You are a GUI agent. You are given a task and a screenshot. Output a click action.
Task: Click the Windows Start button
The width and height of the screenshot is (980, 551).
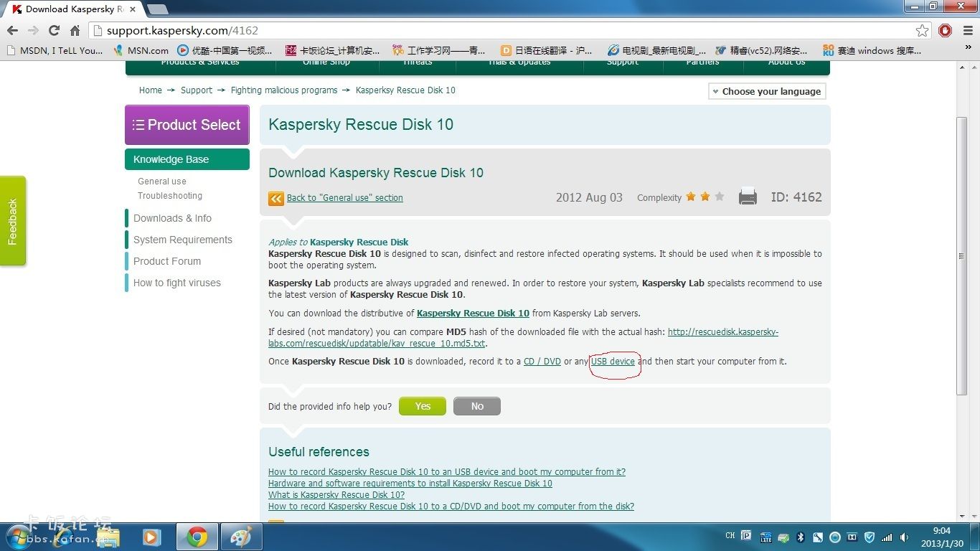20,537
